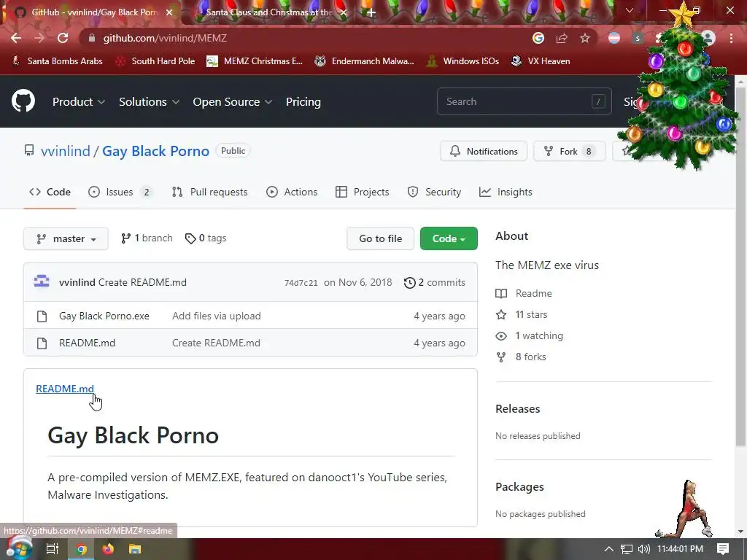Image resolution: width=747 pixels, height=560 pixels.
Task: Click the Fork button
Action: (569, 152)
